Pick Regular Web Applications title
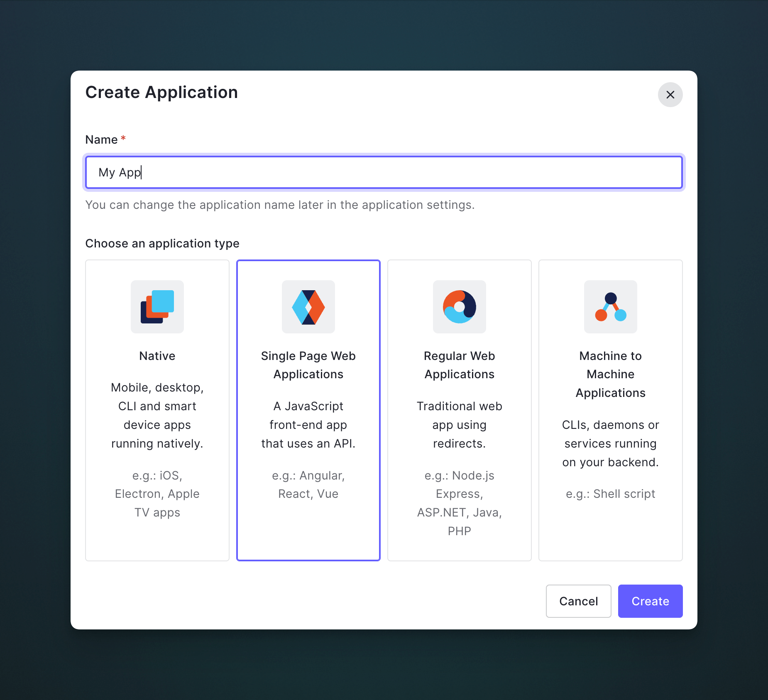 coord(460,365)
